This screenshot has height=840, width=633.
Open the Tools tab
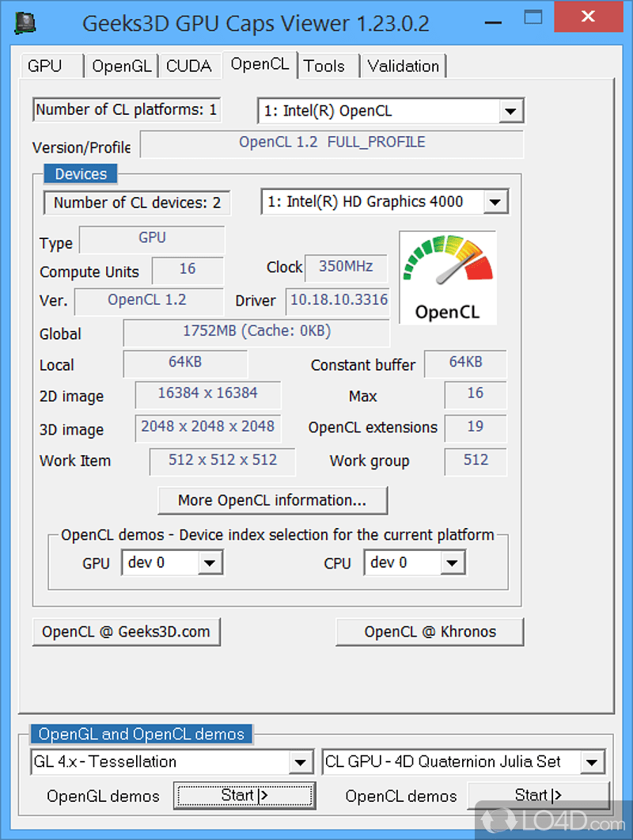coord(326,67)
